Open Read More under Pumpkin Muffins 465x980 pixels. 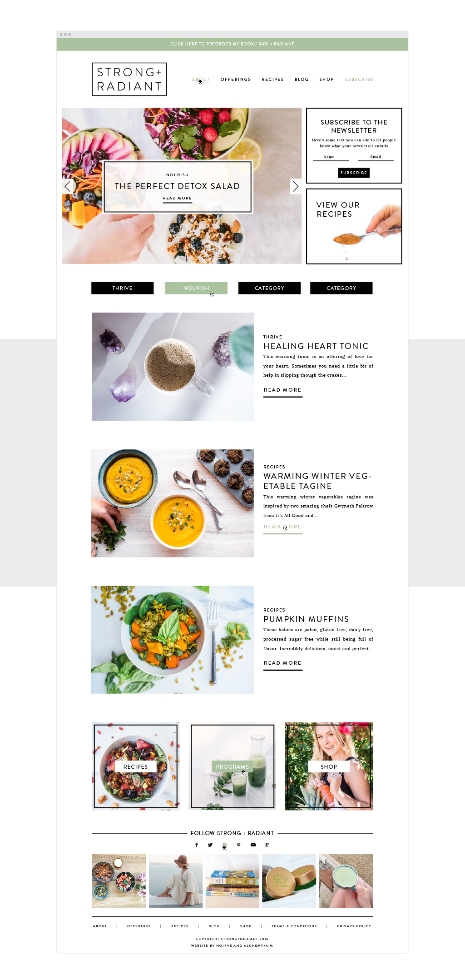[x=283, y=663]
